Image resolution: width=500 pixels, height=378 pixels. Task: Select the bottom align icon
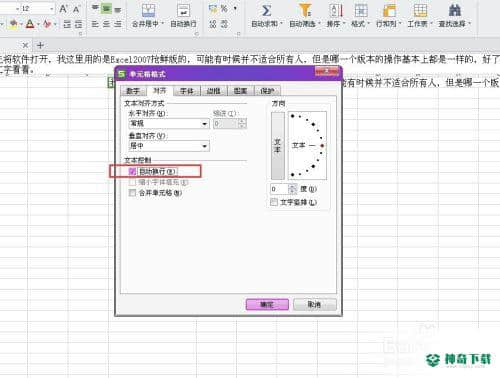[x=117, y=9]
